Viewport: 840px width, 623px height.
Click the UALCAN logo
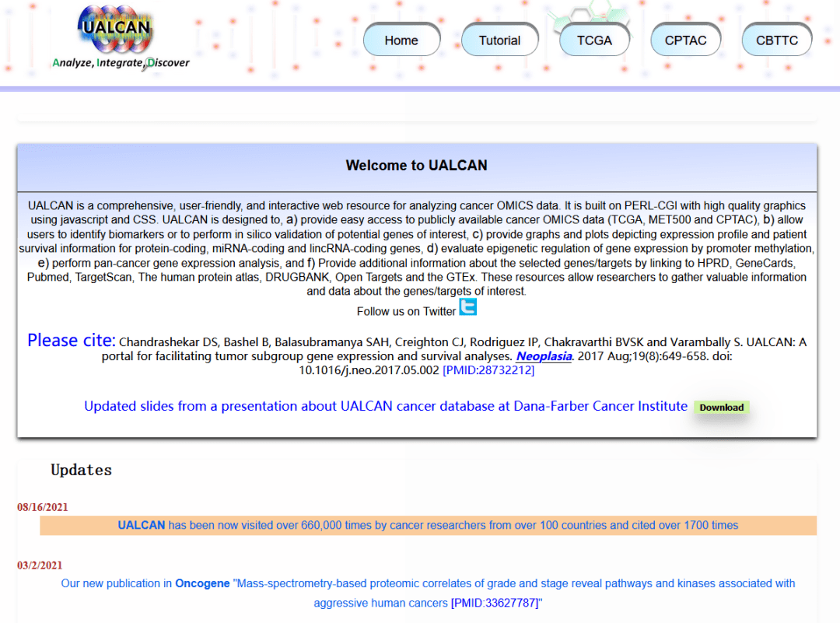tap(116, 29)
